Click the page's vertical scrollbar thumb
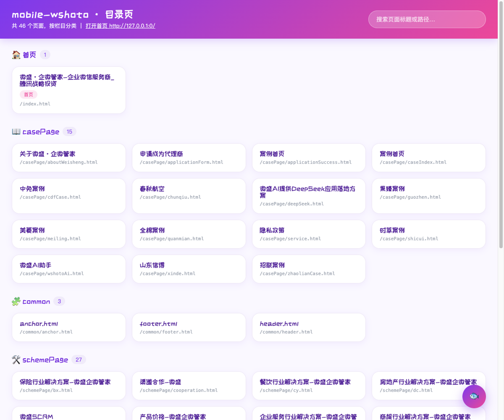The width and height of the screenshot is (504, 420). [501, 124]
